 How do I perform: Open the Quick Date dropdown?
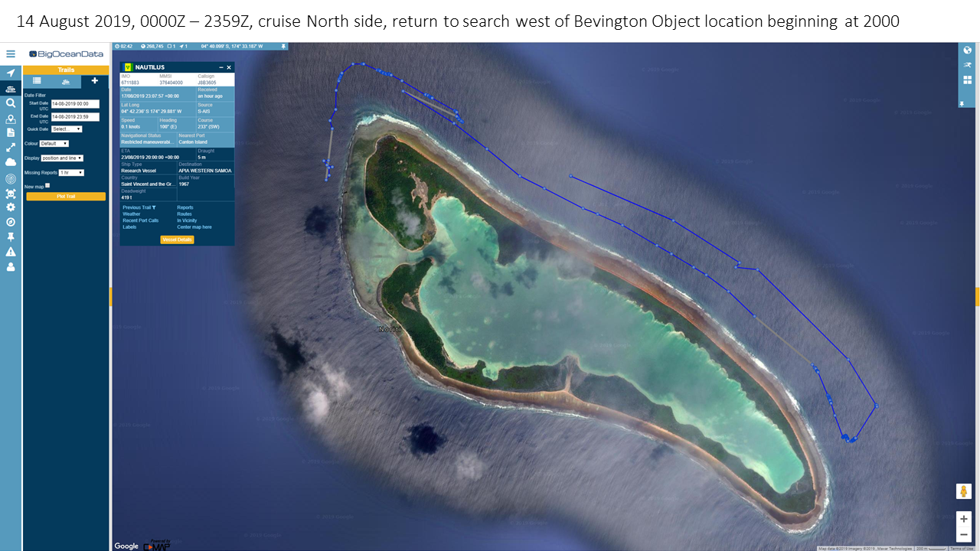point(67,129)
